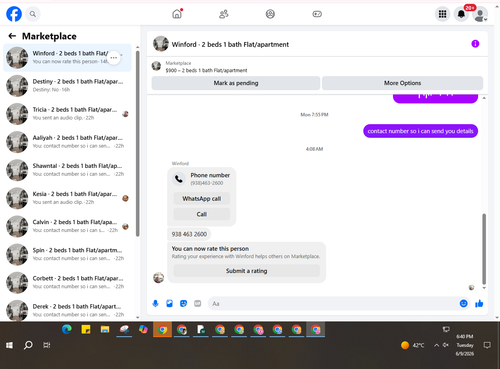Viewport: 500px width, 369px height.
Task: Open the three-dot options on Winford chat
Action: coord(114,58)
